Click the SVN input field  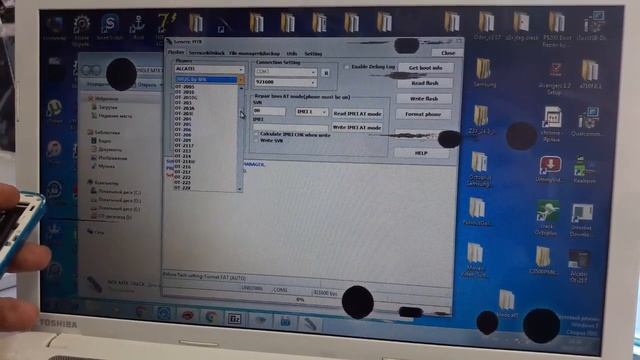[269, 111]
